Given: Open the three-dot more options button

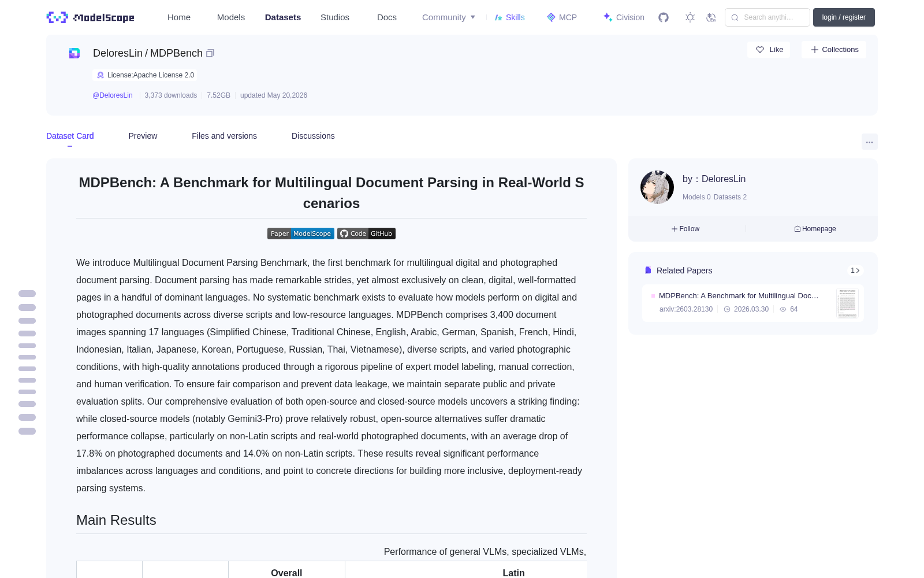Looking at the screenshot, I should point(869,142).
